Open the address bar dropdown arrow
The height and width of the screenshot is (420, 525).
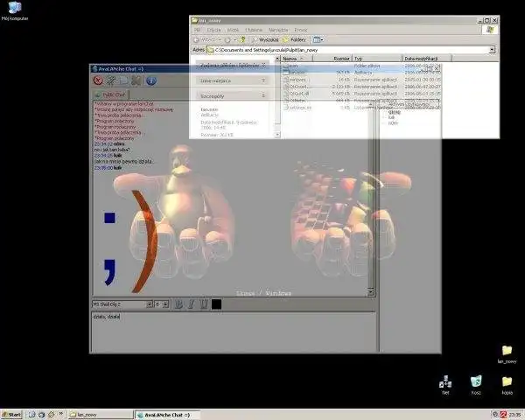pos(492,50)
